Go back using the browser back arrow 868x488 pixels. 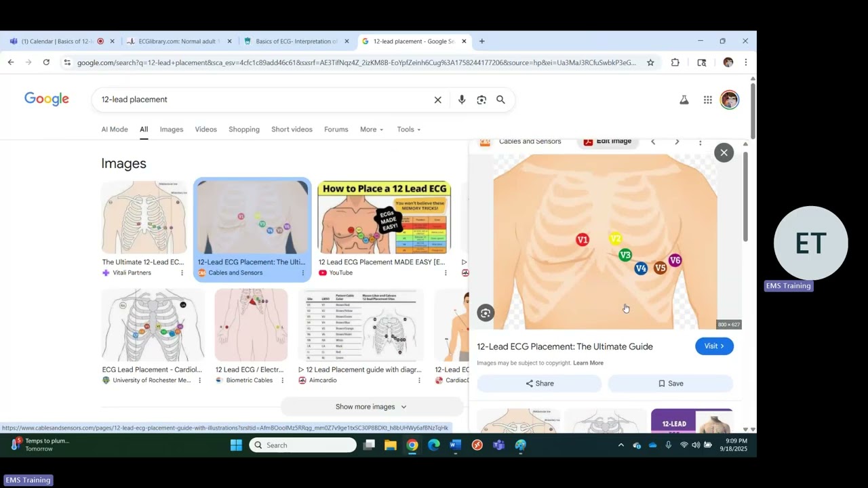tap(11, 62)
